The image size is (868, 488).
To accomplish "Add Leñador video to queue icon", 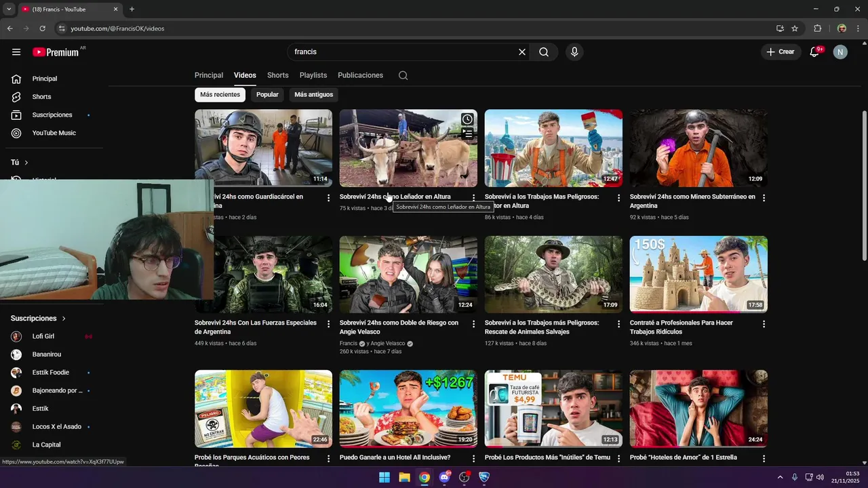I will 467,134.
